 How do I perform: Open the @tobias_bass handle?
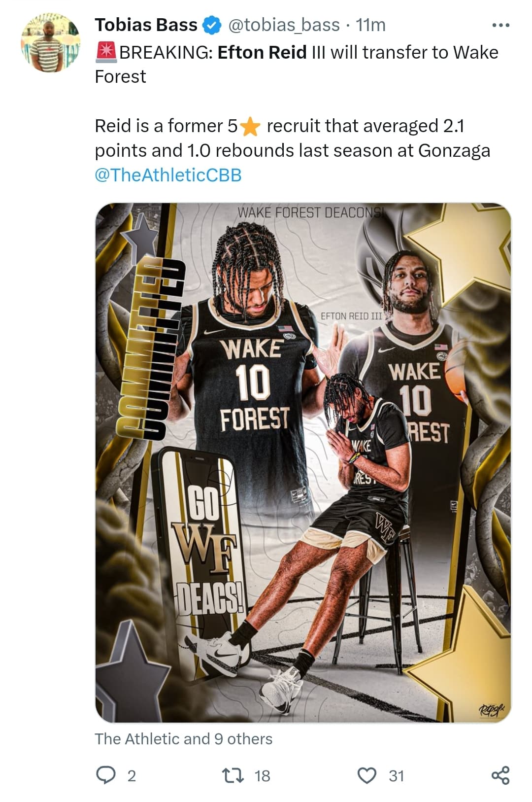tap(284, 25)
